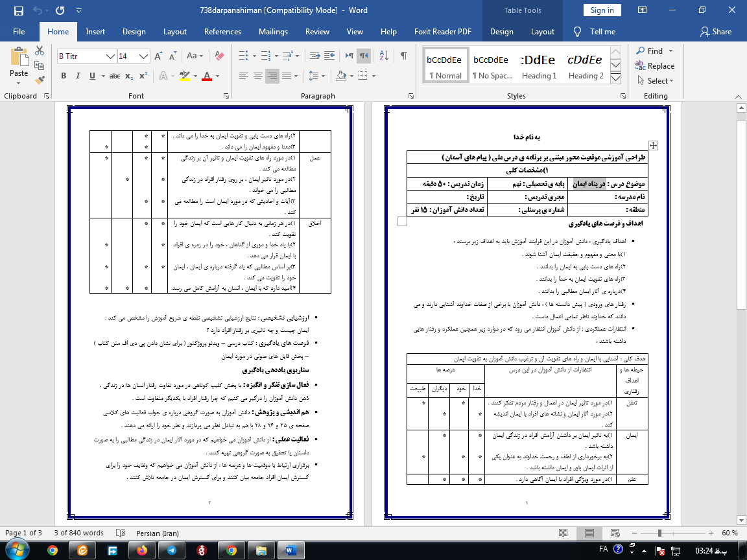Switch to the References ribbon tab

222,32
